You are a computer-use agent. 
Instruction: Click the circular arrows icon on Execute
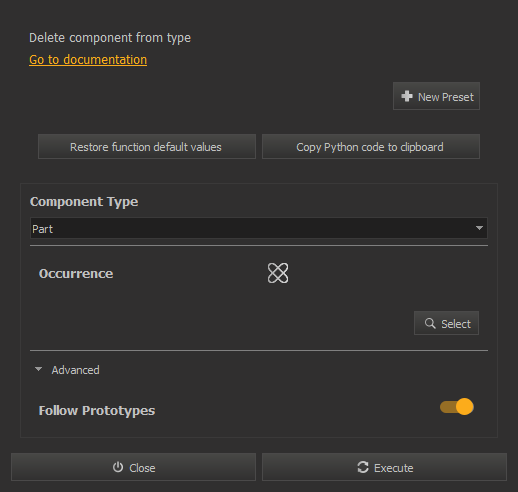pyautogui.click(x=363, y=467)
